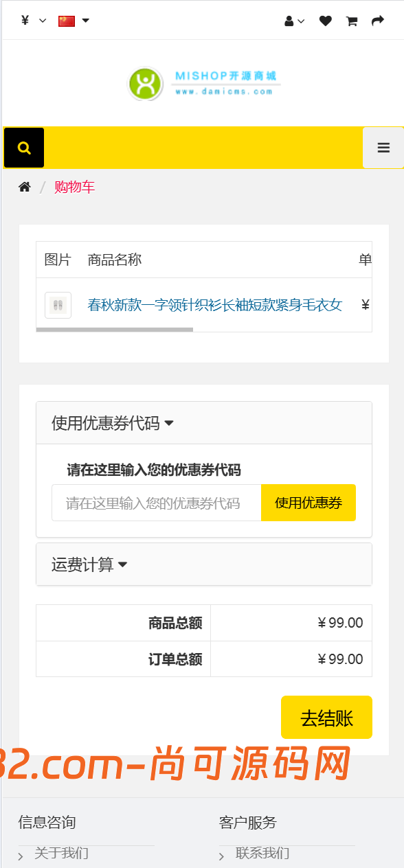Open the search with the magnifier icon

point(23,148)
